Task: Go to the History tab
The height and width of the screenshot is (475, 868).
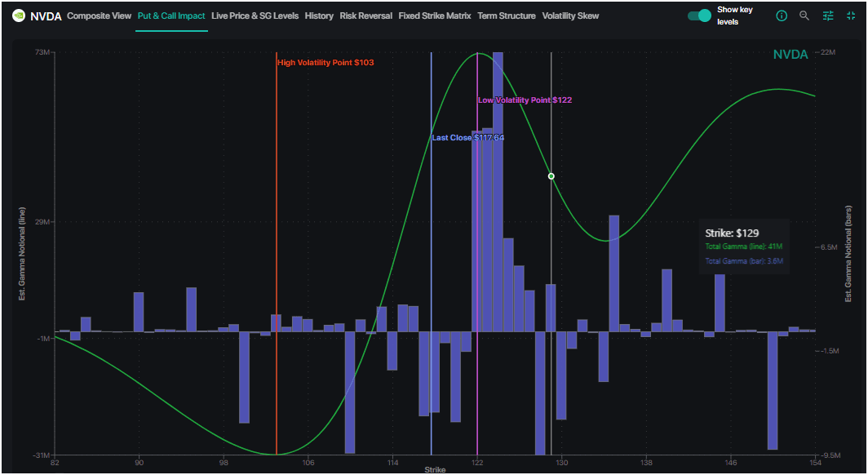Action: (319, 16)
